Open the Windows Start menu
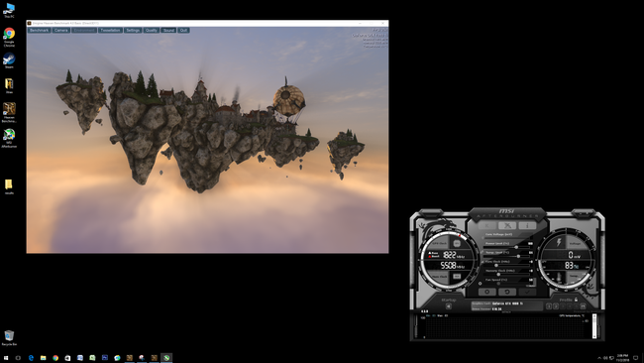Screen dimensions: 644x363 point(6,358)
